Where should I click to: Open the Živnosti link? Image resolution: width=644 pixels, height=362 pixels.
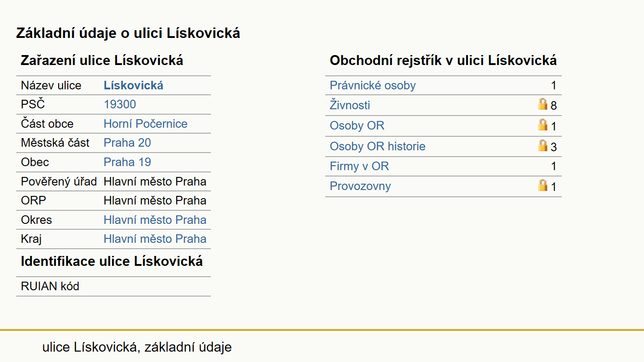coord(350,106)
